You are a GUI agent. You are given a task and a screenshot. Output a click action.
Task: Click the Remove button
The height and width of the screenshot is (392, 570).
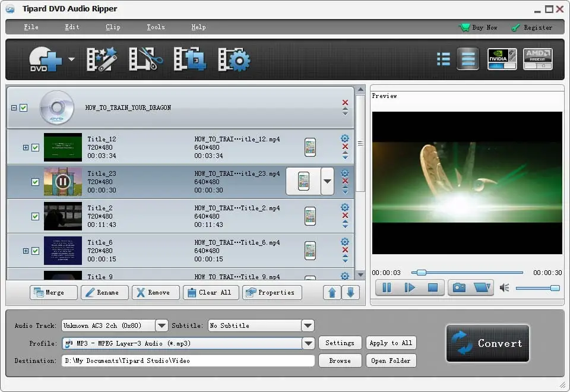(x=156, y=292)
